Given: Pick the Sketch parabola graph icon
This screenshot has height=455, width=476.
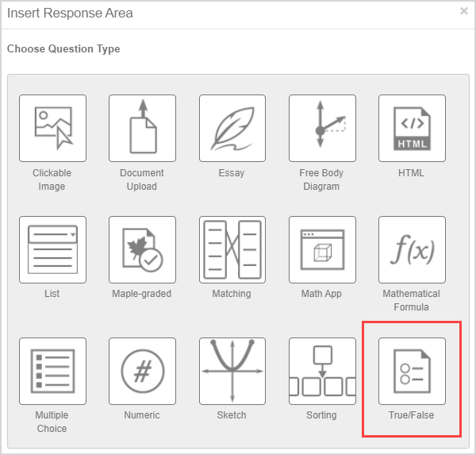Looking at the screenshot, I should [x=232, y=372].
